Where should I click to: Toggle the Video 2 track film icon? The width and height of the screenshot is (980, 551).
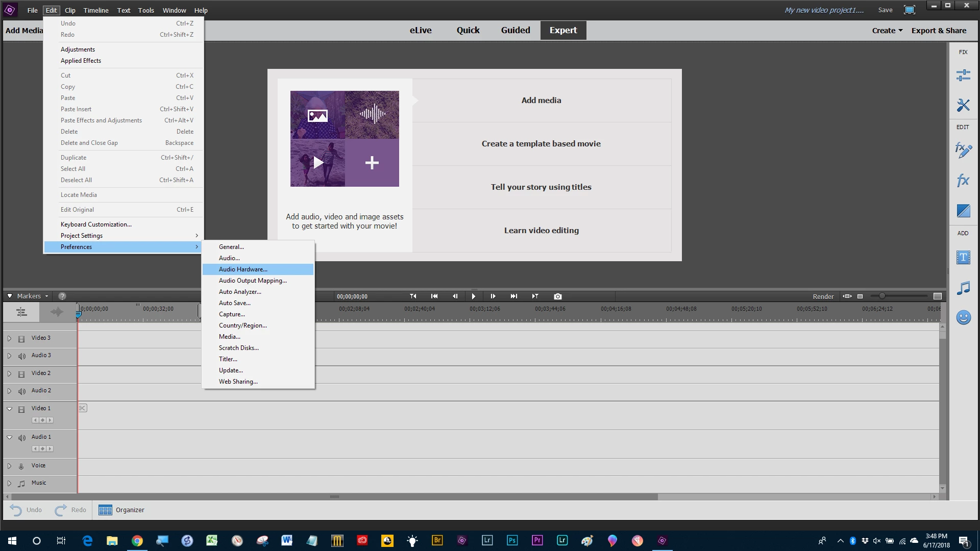pos(21,374)
